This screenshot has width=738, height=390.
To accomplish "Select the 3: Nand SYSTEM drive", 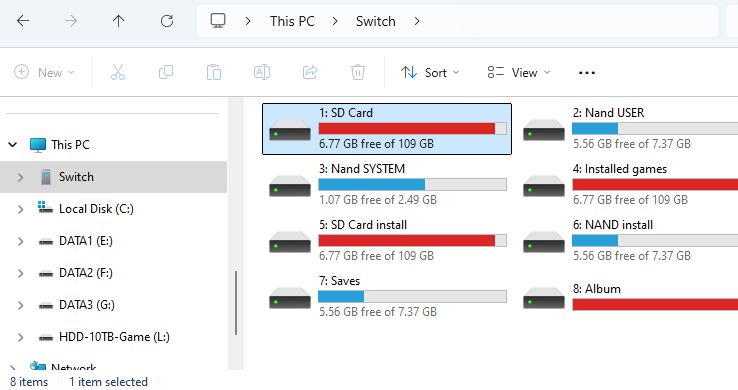I will pyautogui.click(x=387, y=184).
